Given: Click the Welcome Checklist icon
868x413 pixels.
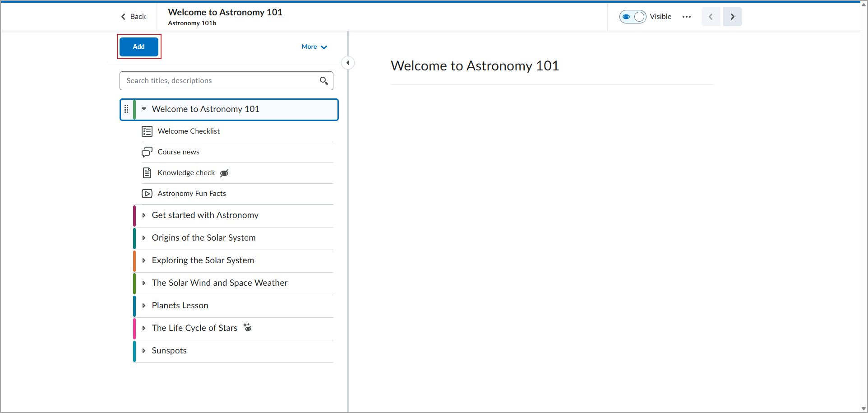Looking at the screenshot, I should pyautogui.click(x=147, y=131).
